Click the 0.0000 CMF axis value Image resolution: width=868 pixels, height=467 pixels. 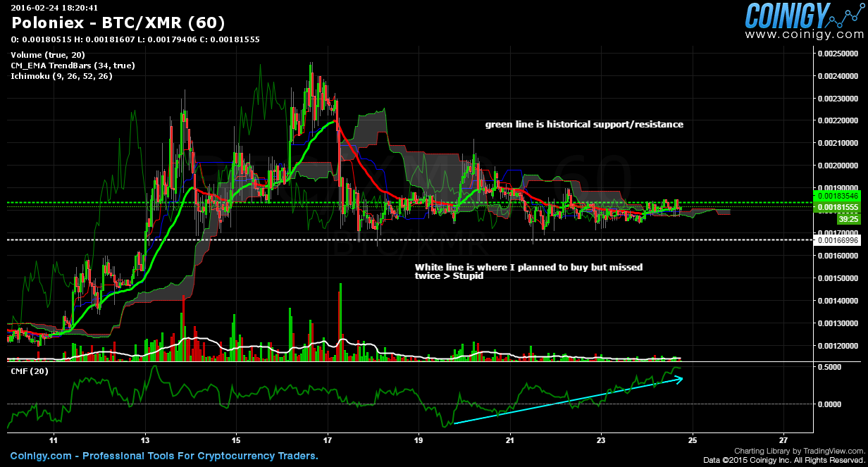tap(829, 404)
